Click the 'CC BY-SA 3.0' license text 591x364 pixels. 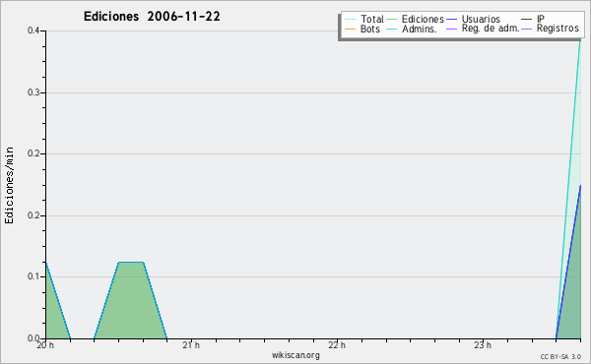pyautogui.click(x=560, y=357)
